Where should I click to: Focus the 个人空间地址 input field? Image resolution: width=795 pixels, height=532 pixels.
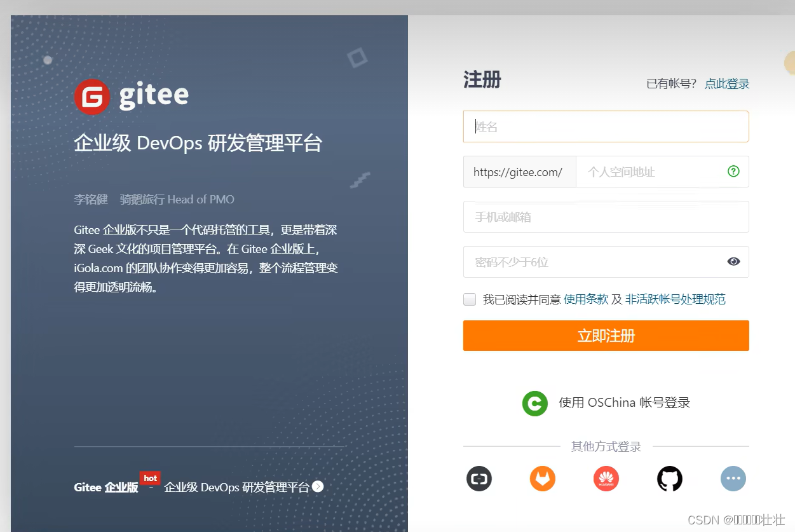point(662,172)
